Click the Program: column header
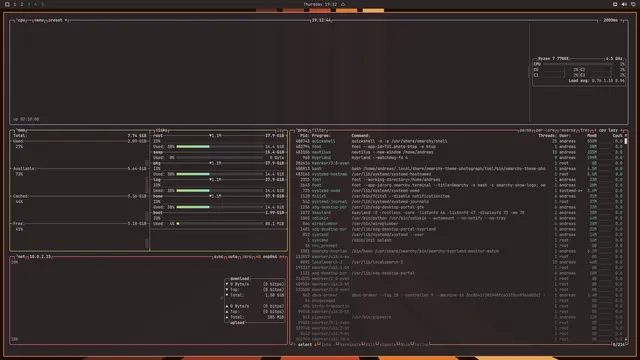The height and width of the screenshot is (360, 640). [321, 136]
